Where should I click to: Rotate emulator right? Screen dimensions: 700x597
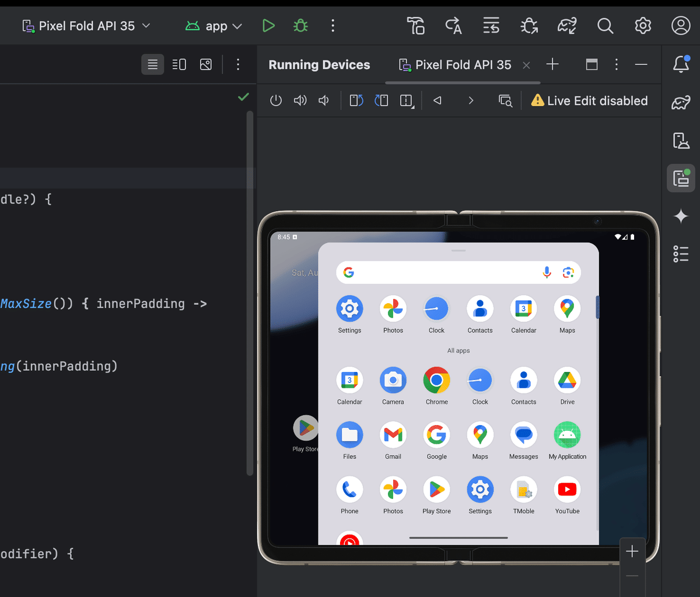[381, 100]
